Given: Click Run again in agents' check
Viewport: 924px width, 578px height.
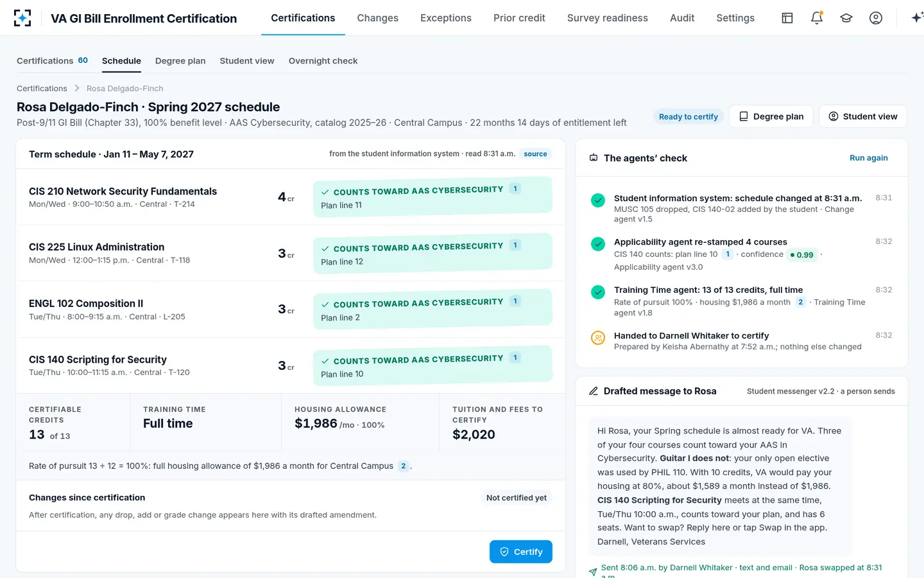Looking at the screenshot, I should 869,158.
